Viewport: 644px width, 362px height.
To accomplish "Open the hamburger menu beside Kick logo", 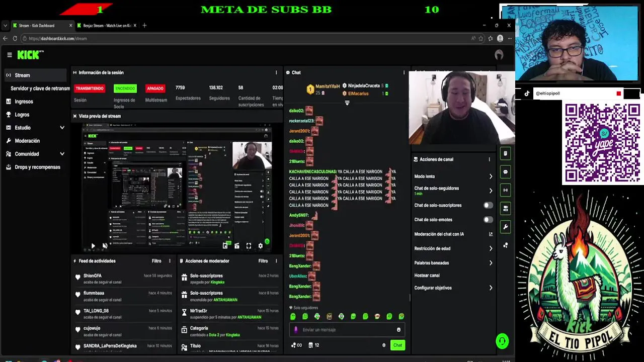I will (x=9, y=55).
